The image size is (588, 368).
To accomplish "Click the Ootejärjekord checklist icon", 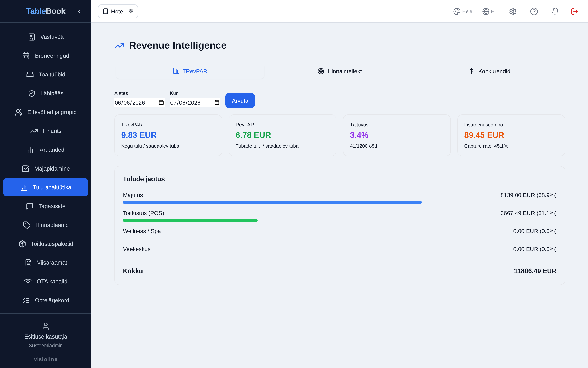I will point(26,300).
